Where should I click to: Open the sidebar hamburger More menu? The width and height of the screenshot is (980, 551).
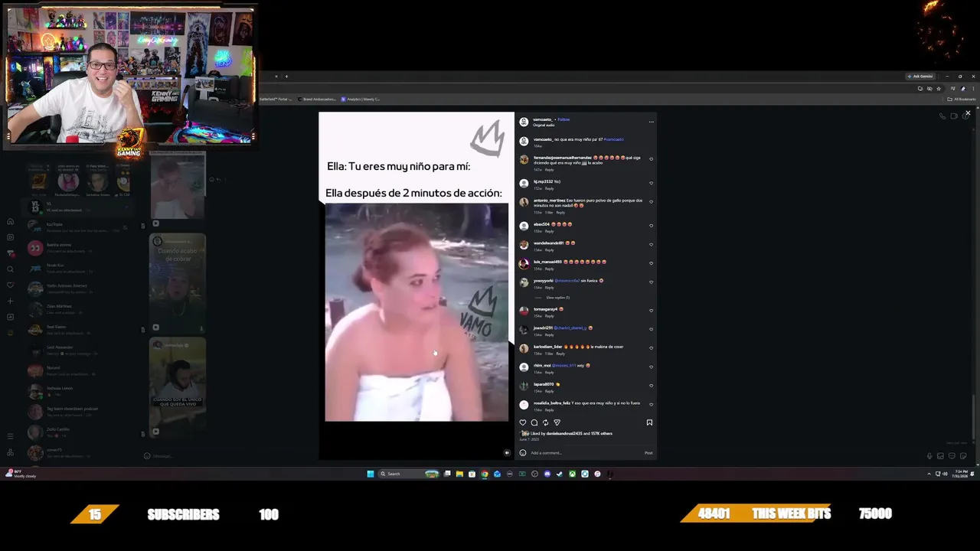[10, 436]
